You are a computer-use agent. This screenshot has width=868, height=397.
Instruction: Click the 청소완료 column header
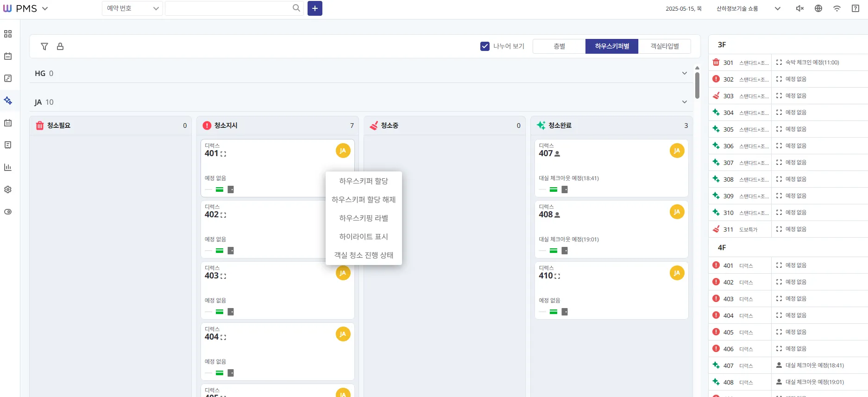[x=611, y=126]
